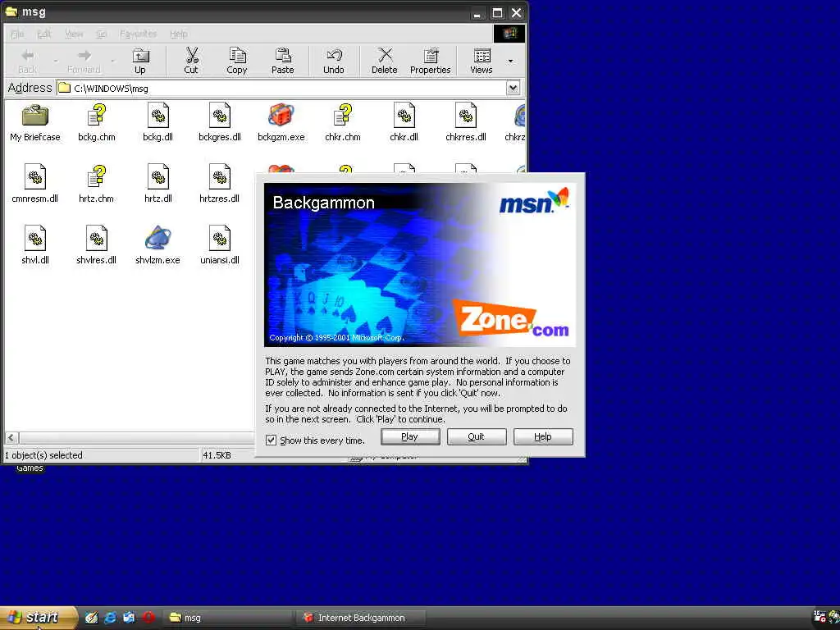Select the uniansi.dll file
This screenshot has width=840, height=630.
pyautogui.click(x=220, y=245)
